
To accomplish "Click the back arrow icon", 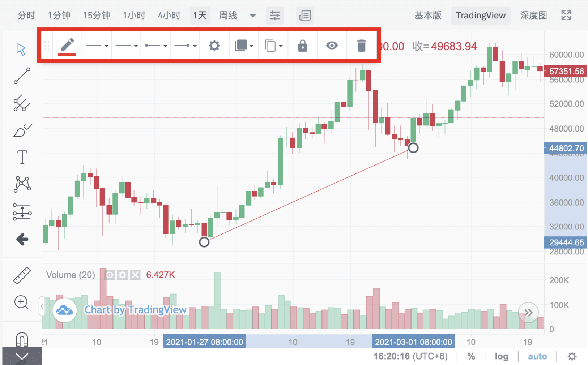I will (22, 239).
